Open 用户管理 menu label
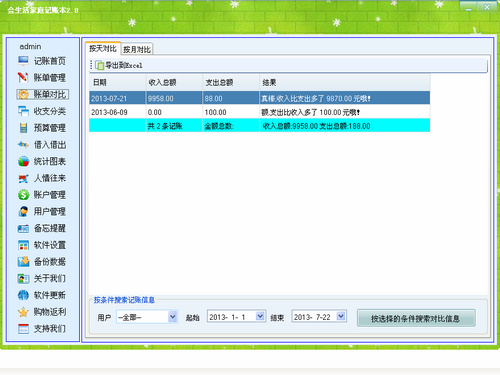This screenshot has height=375, width=500. (x=50, y=212)
